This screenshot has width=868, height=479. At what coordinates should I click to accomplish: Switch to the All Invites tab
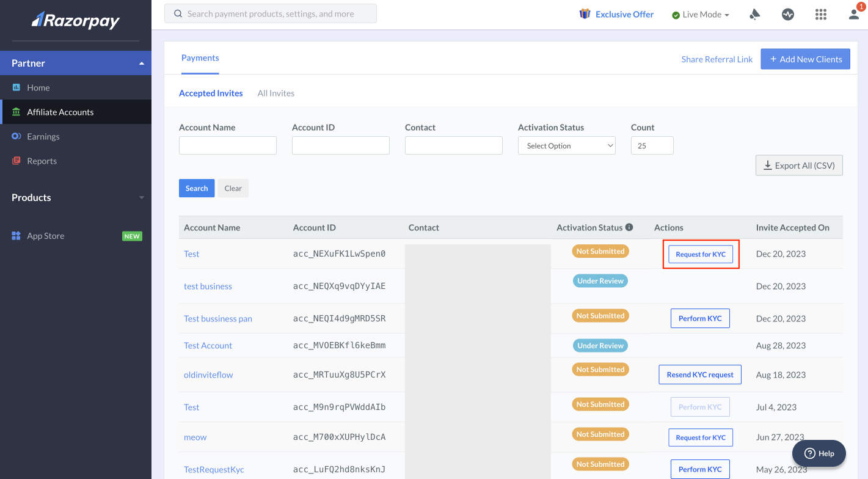point(276,93)
